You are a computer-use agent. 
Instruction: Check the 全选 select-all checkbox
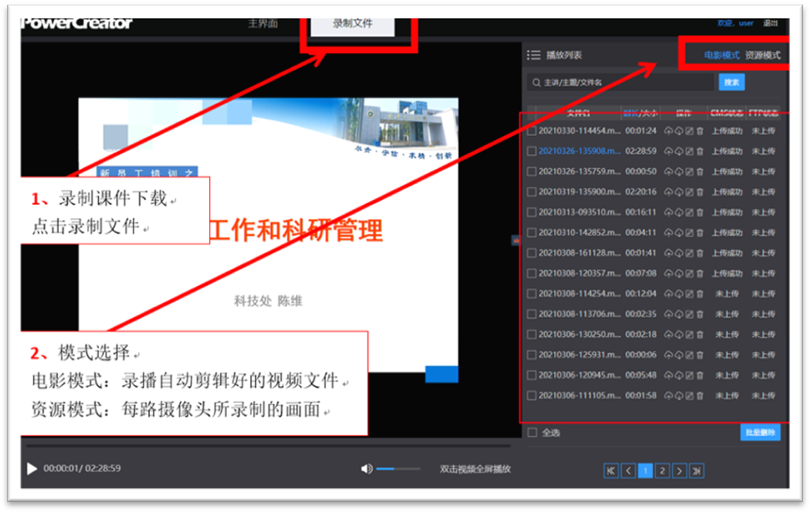532,432
